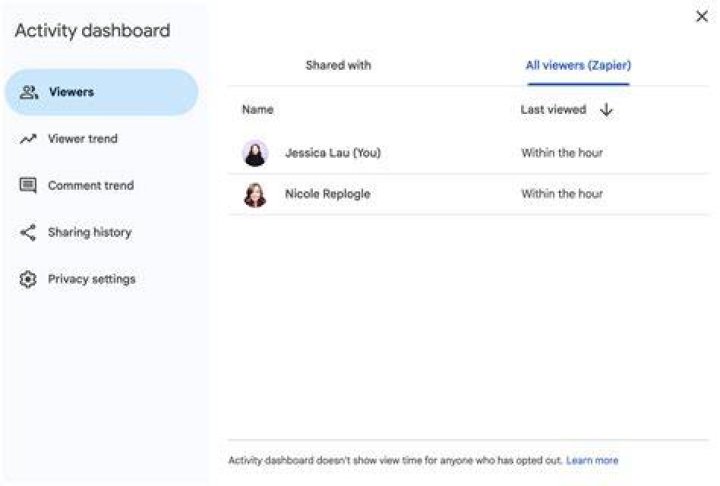Click Nicole Replogle's profile avatar

pyautogui.click(x=255, y=194)
